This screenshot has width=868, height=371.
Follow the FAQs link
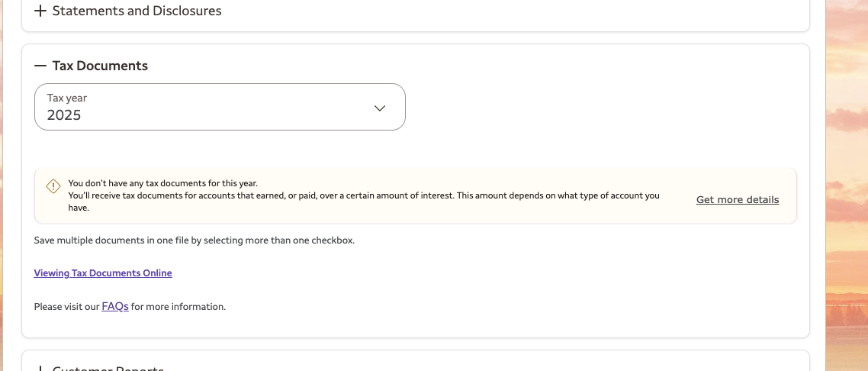pyautogui.click(x=115, y=307)
